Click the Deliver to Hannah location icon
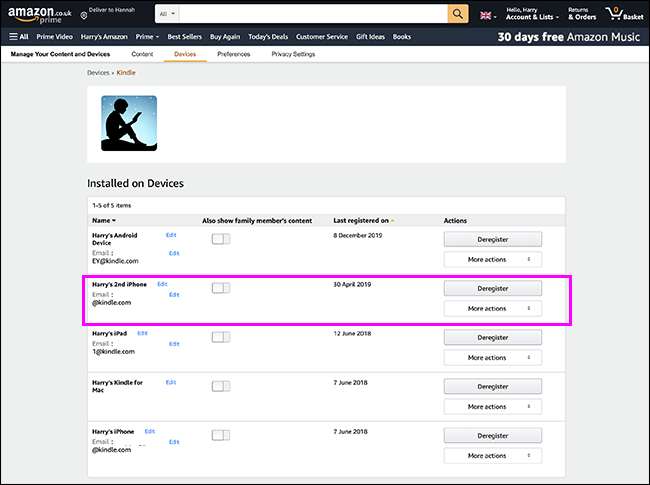The image size is (650, 485). click(x=84, y=16)
